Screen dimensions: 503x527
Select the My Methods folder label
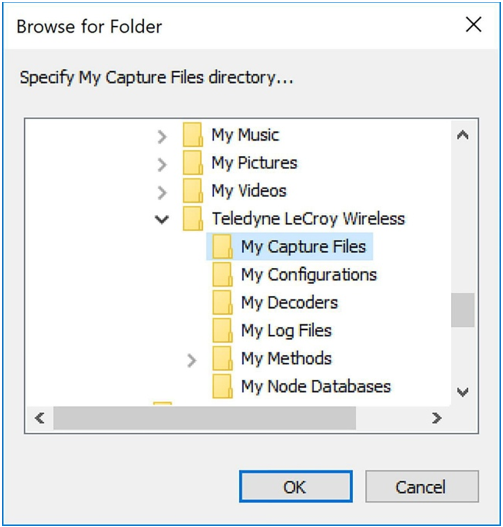(286, 359)
